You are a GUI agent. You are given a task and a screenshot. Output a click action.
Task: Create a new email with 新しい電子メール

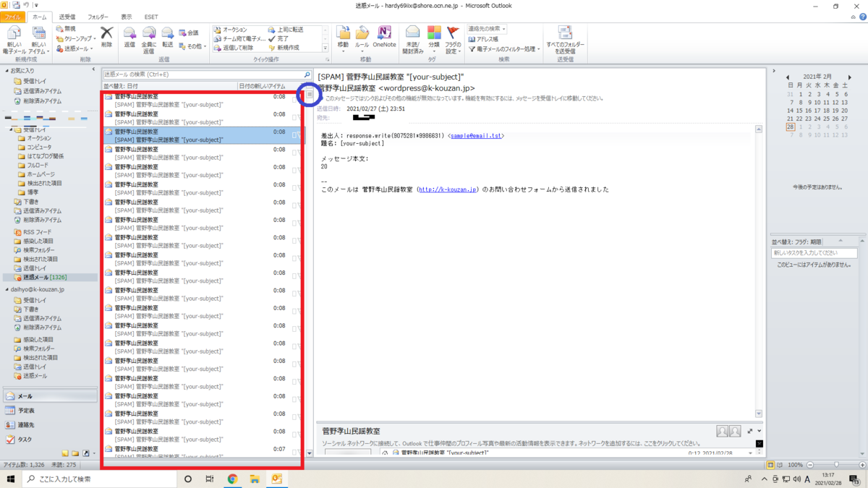tap(14, 40)
